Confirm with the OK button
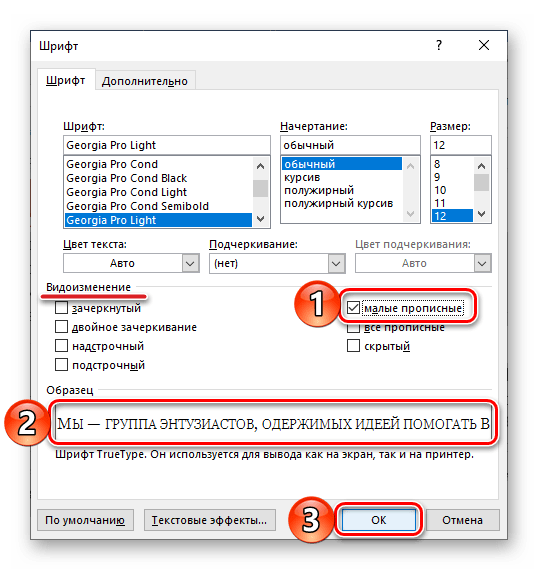 [378, 520]
